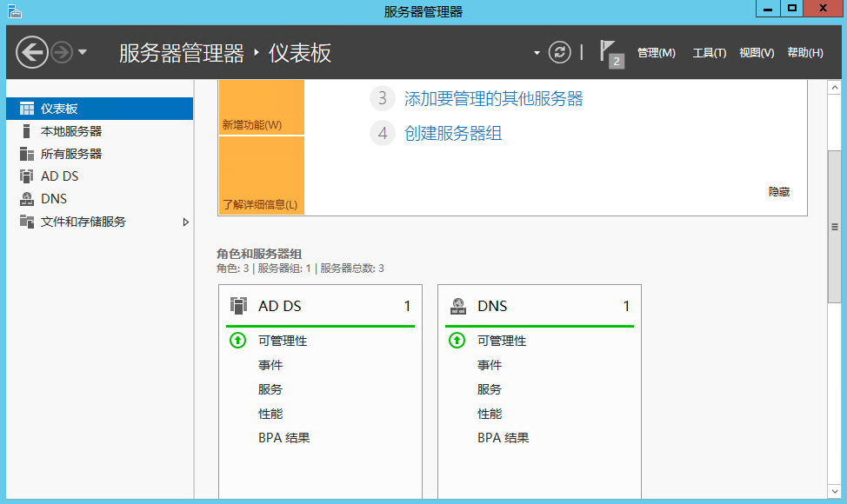
Task: Click the 本地服务器 sidebar icon
Action: [x=26, y=131]
